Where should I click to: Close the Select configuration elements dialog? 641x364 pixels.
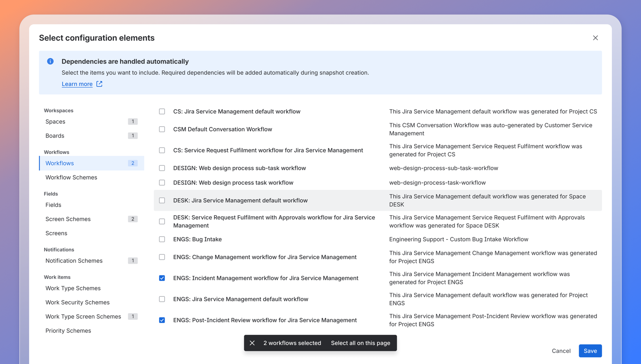[595, 38]
